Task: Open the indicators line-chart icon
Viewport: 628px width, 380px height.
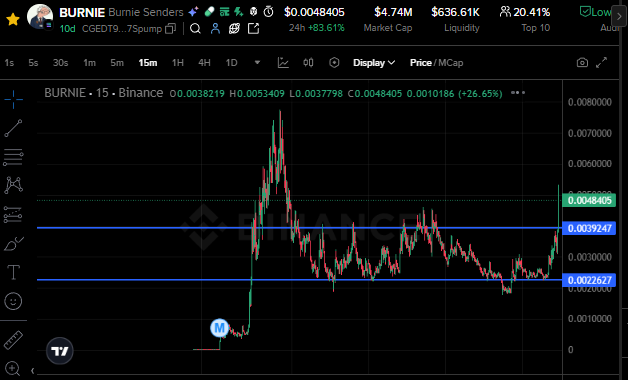Action: 283,62
